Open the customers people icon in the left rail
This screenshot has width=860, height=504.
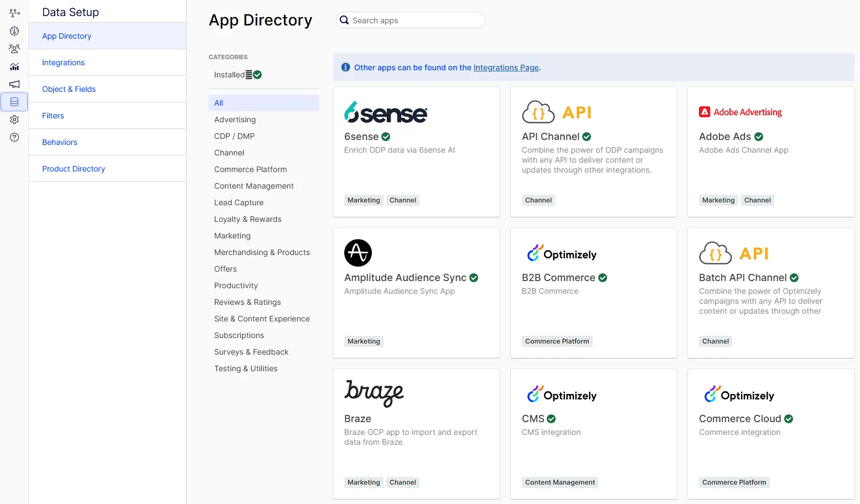(x=14, y=49)
